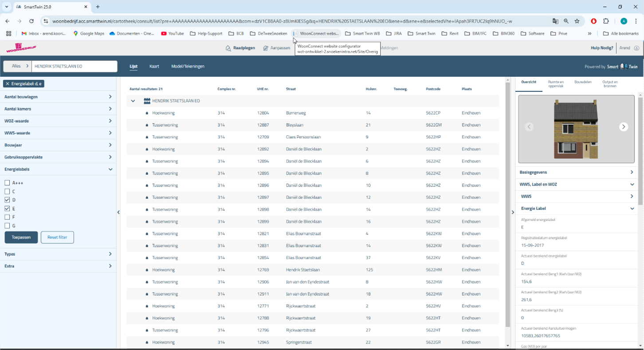Open browser extensions puzzle icon
Viewport: 644px width, 350px height.
[606, 21]
